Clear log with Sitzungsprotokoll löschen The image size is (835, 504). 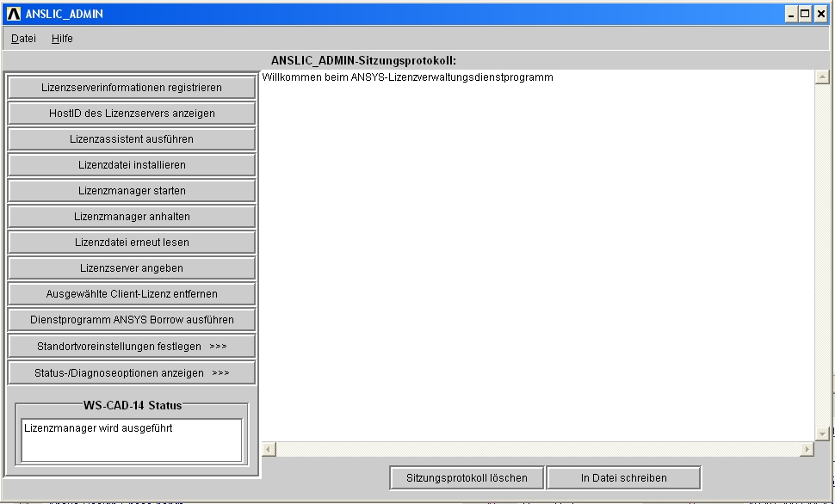[467, 478]
